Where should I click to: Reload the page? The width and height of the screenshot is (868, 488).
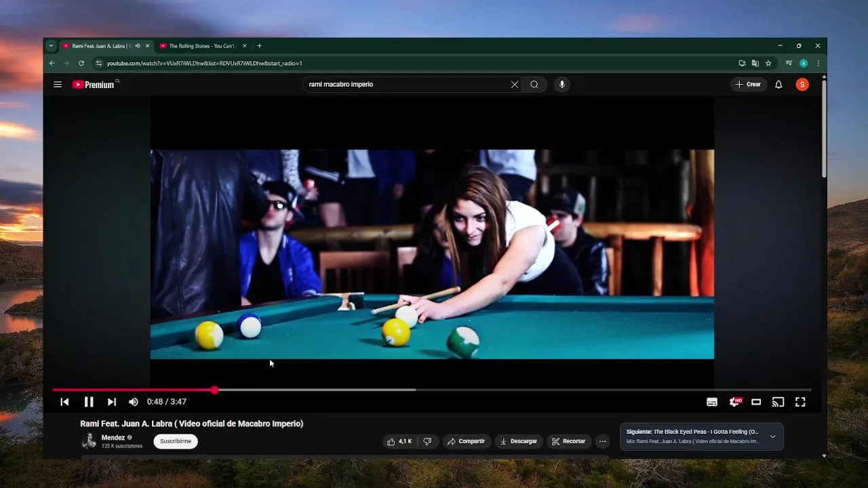[81, 63]
